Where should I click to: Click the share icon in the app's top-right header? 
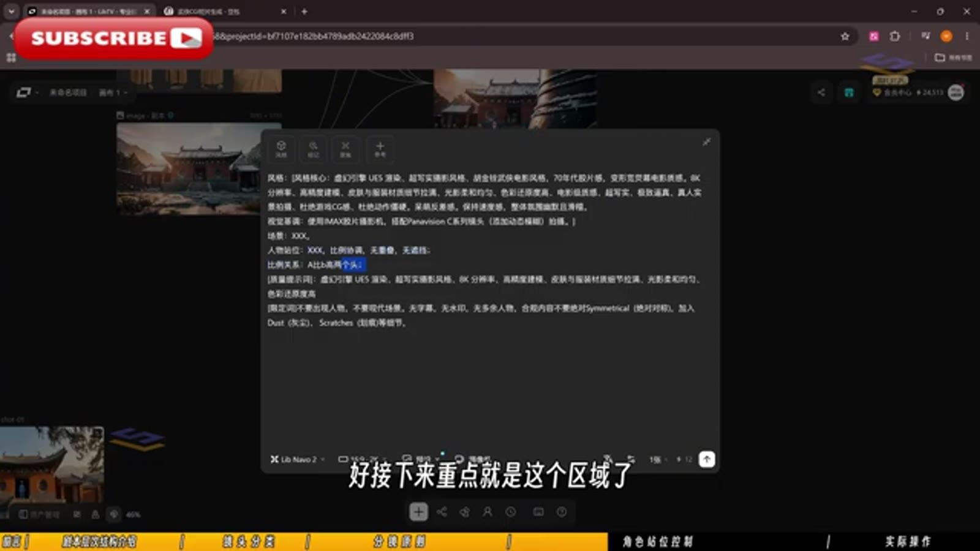click(x=821, y=92)
